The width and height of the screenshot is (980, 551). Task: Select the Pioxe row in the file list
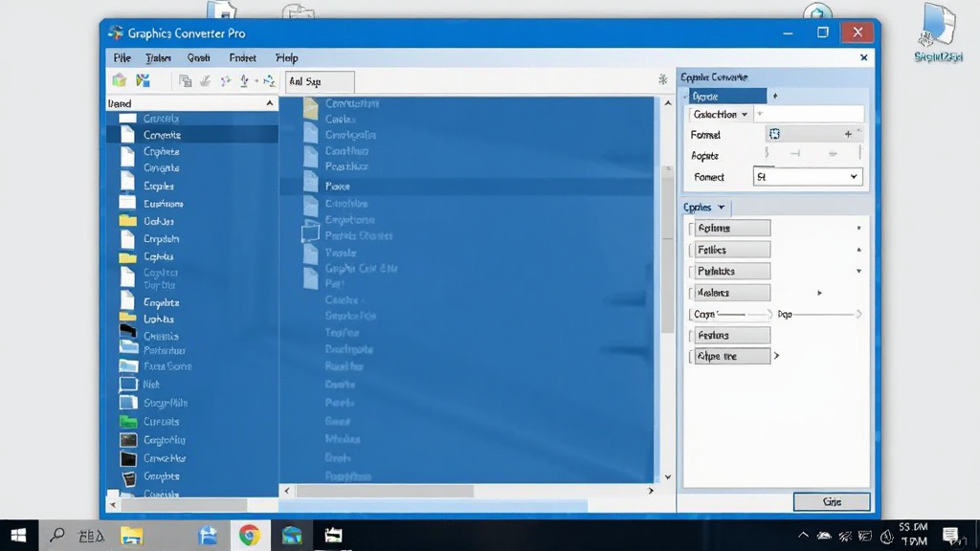coord(466,187)
